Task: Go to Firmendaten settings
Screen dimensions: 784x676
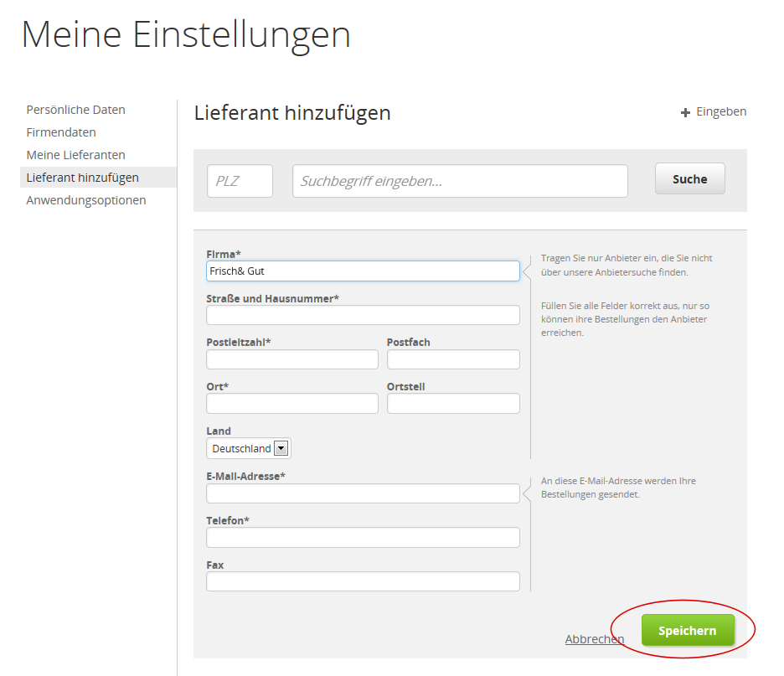Action: 61,132
